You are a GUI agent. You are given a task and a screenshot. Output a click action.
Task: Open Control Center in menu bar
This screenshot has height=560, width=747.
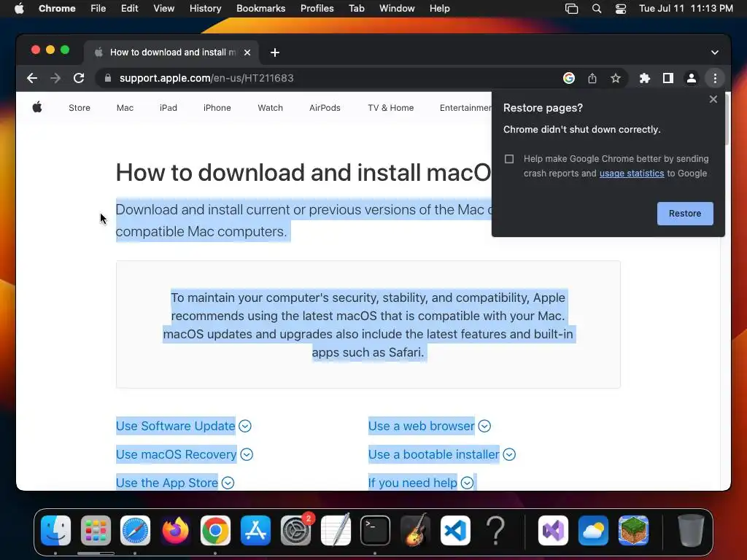620,9
